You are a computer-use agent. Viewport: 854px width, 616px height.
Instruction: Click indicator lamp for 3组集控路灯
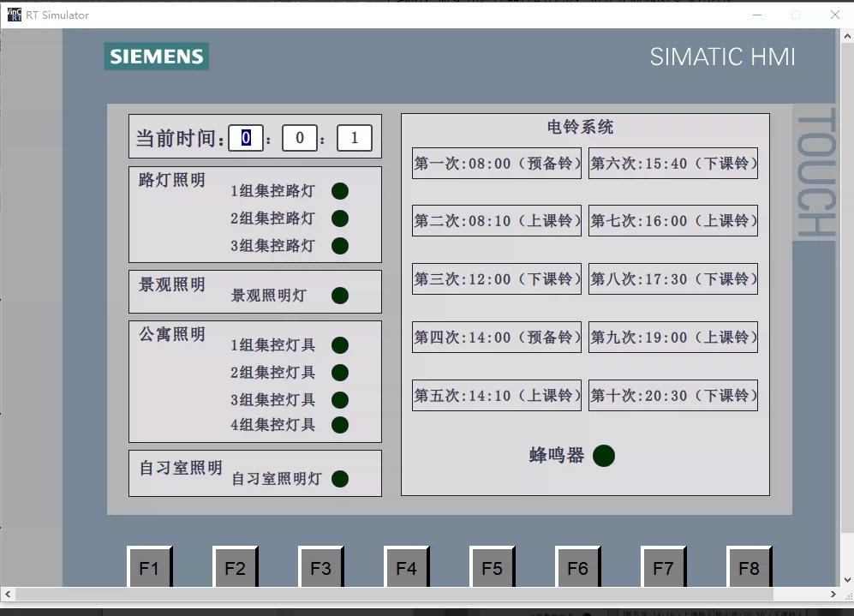tap(340, 246)
